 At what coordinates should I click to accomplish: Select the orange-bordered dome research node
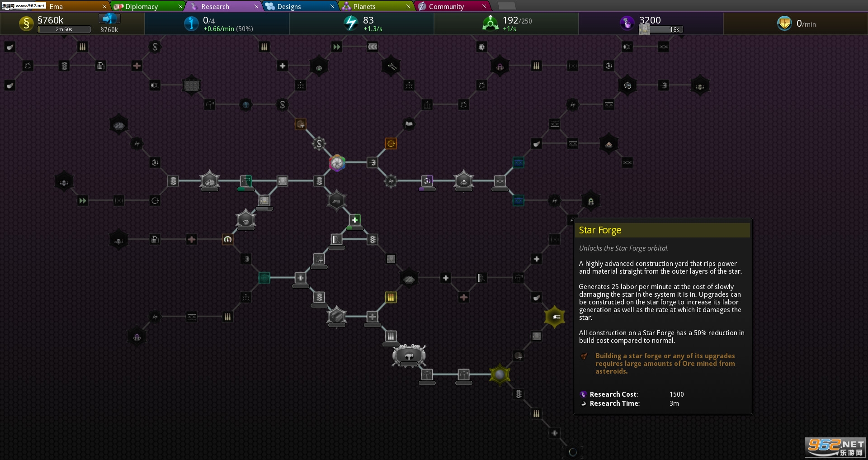pos(301,124)
